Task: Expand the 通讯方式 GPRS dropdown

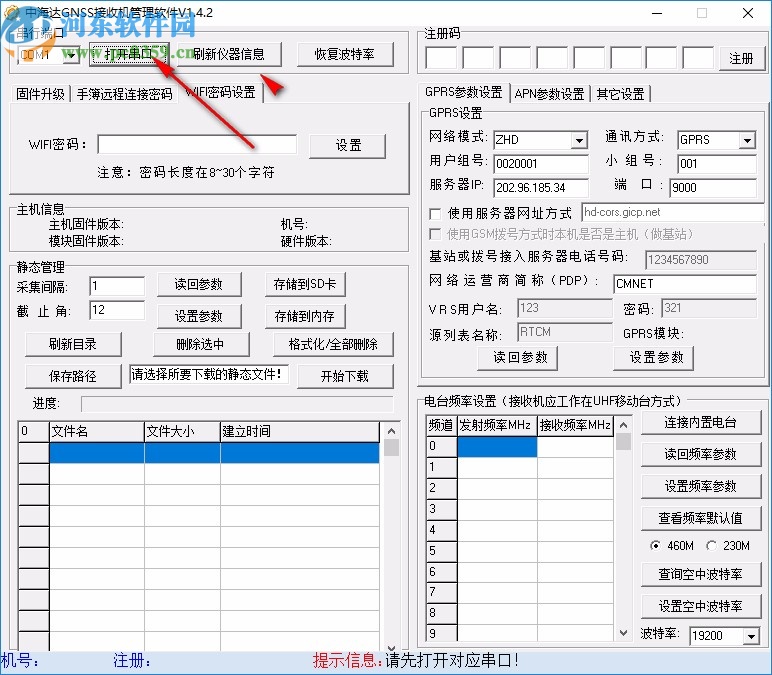Action: pos(747,140)
